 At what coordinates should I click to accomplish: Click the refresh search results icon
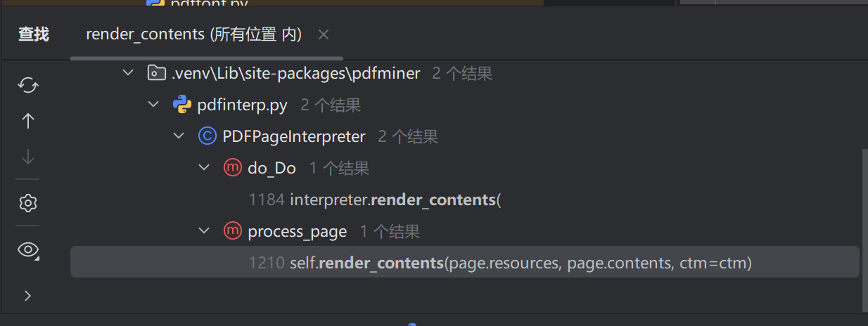coord(28,86)
